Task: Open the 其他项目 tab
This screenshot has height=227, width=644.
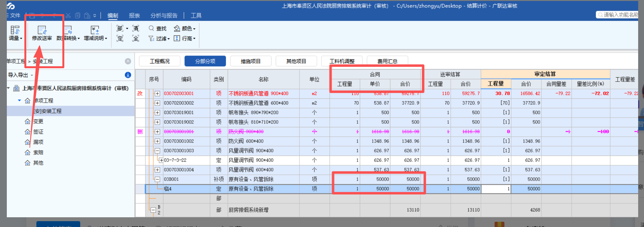Action: point(296,61)
